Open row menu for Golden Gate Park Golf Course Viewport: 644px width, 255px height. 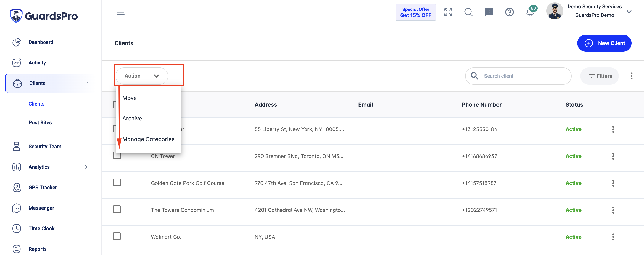613,183
